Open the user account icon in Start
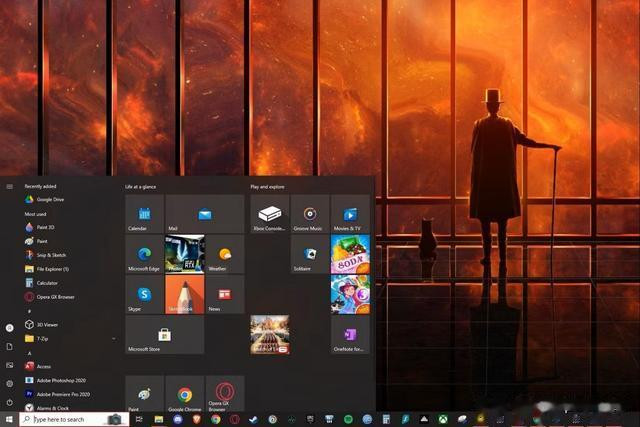Viewport: 640px width, 427px height. (9, 328)
